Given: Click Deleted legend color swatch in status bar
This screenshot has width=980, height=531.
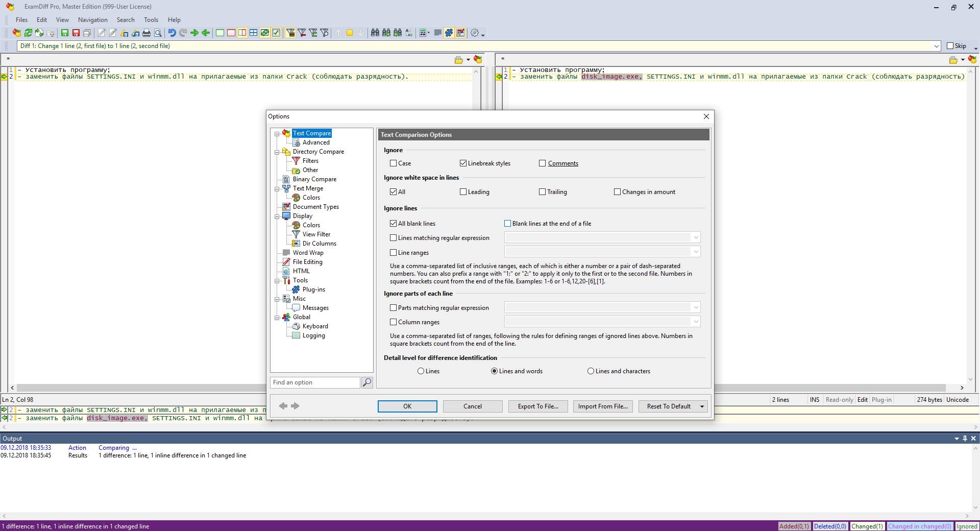Looking at the screenshot, I should [830, 526].
